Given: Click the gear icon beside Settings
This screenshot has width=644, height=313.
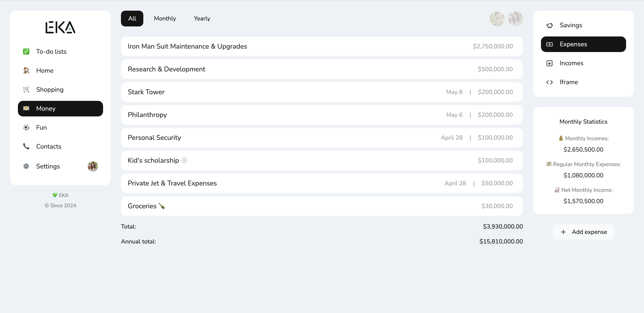Looking at the screenshot, I should pos(26,166).
